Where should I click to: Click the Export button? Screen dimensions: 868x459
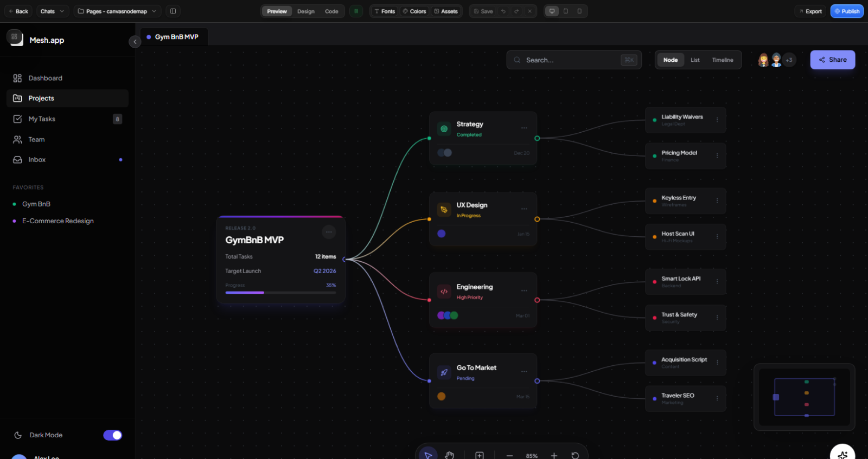tap(810, 11)
